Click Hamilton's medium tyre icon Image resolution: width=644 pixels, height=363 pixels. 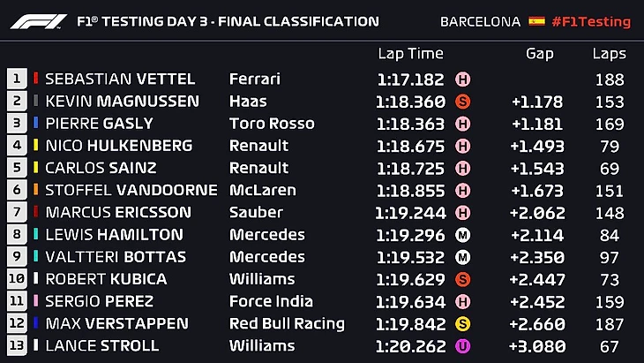[x=462, y=235]
